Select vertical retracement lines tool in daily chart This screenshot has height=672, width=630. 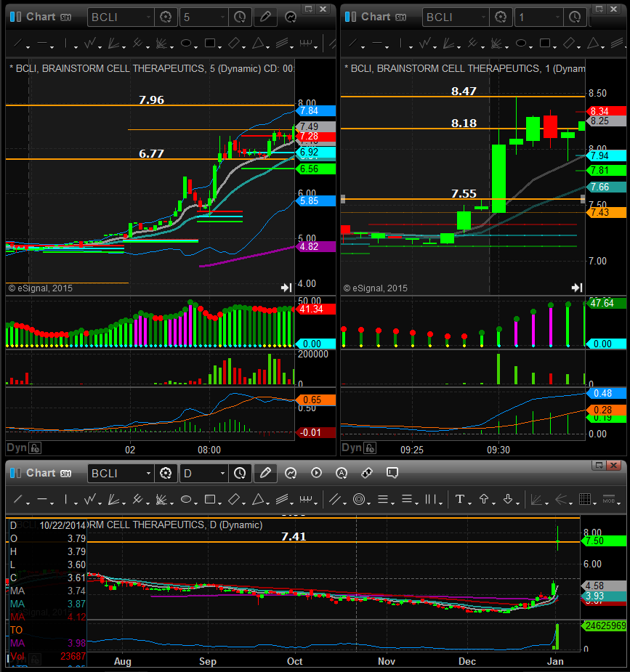[430, 499]
